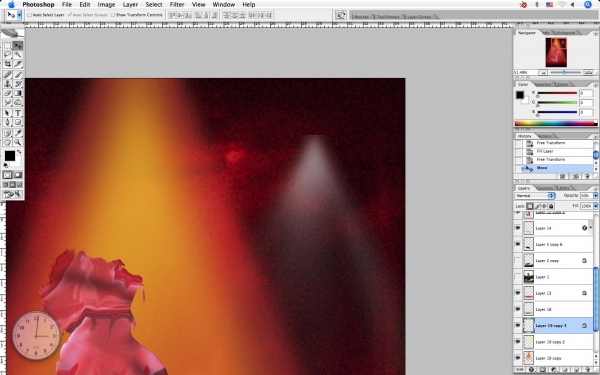Swap foreground and background colors
The image size is (600, 375).
click(19, 152)
